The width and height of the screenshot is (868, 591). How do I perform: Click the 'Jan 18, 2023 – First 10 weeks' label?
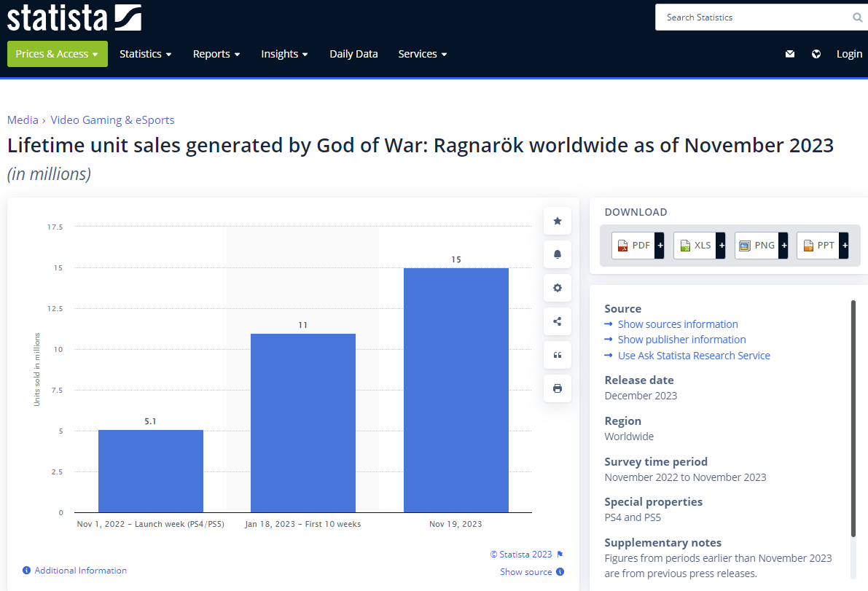point(302,524)
